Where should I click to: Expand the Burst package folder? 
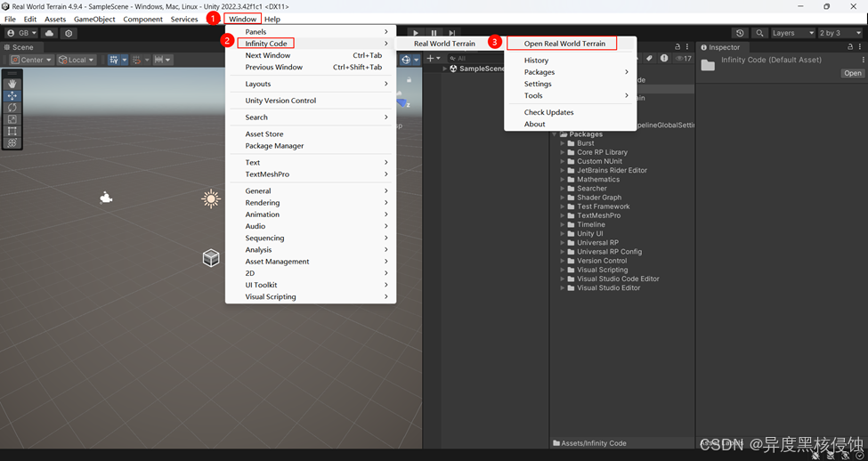coord(563,143)
